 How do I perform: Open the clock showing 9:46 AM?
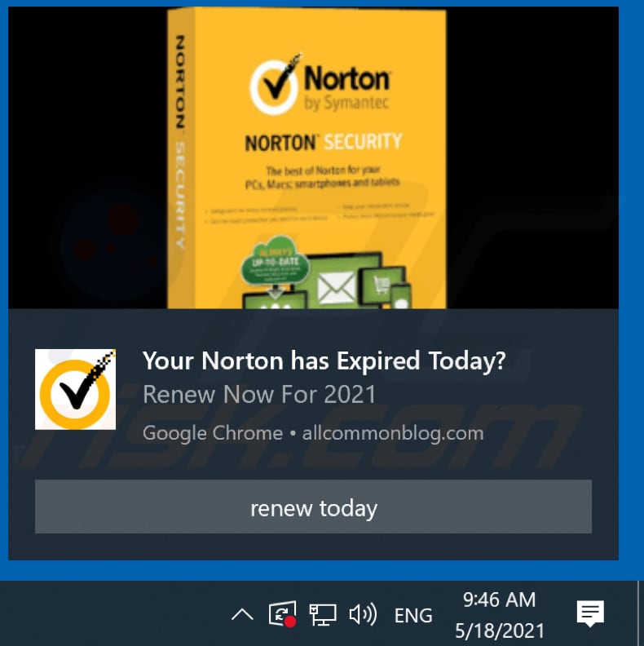coord(499,600)
